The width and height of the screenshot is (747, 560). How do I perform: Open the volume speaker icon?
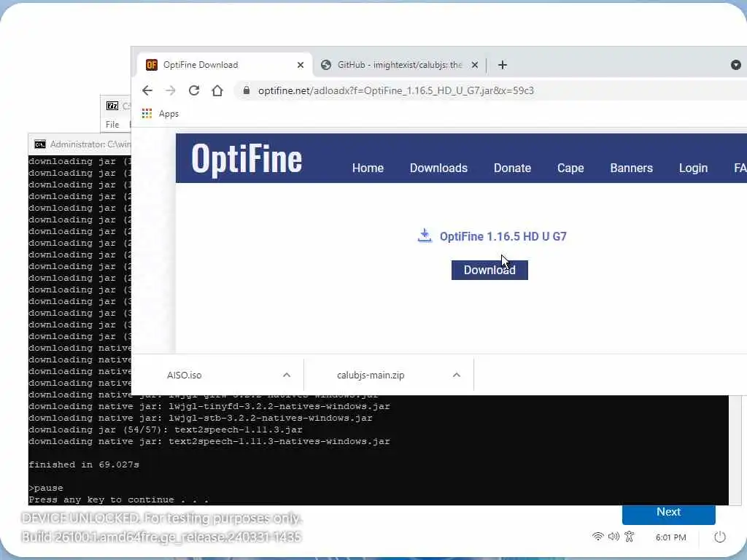click(x=614, y=537)
